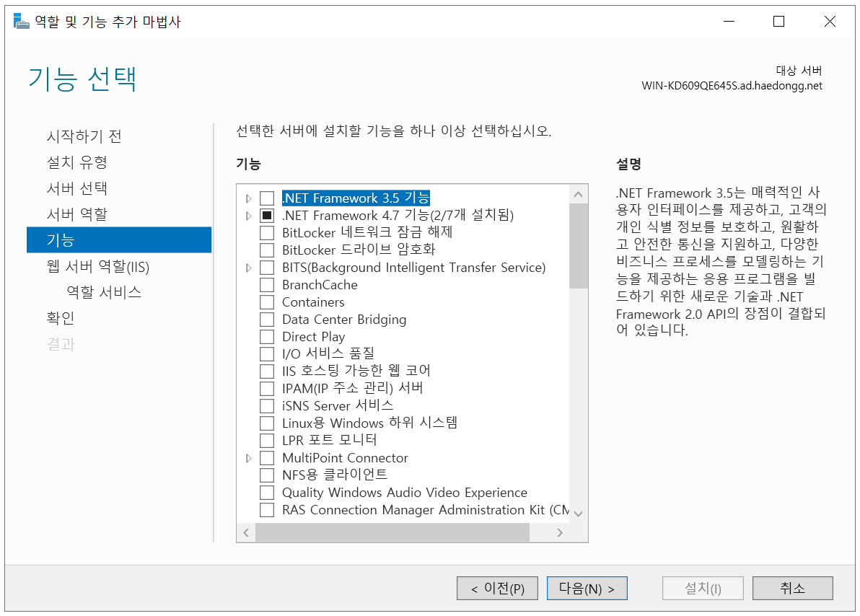This screenshot has width=860, height=616.
Task: Go to 역할 서비스 step
Action: pyautogui.click(x=104, y=292)
